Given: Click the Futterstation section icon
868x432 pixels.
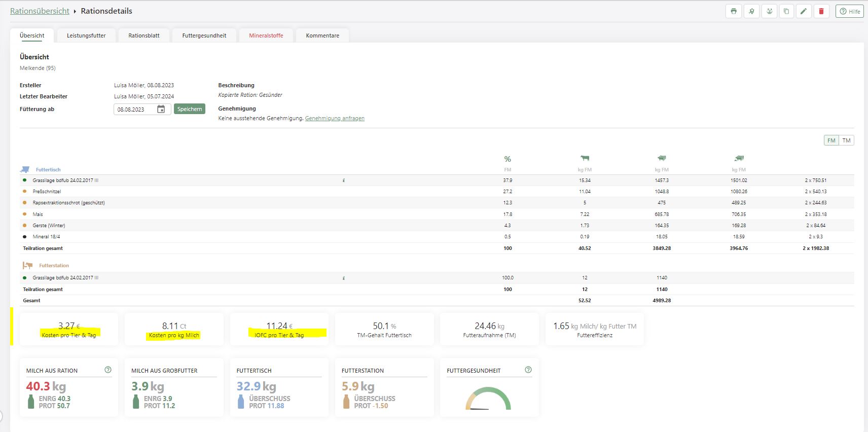Looking at the screenshot, I should click(x=27, y=265).
